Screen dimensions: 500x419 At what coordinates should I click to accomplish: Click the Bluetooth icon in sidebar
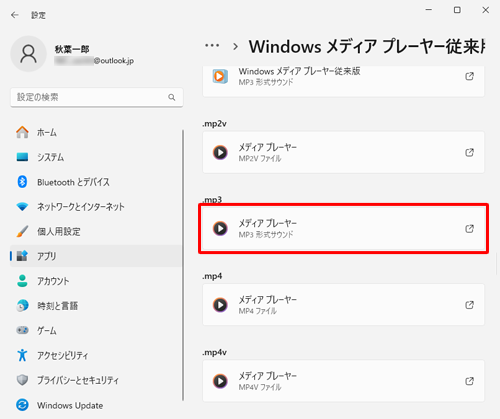(22, 182)
